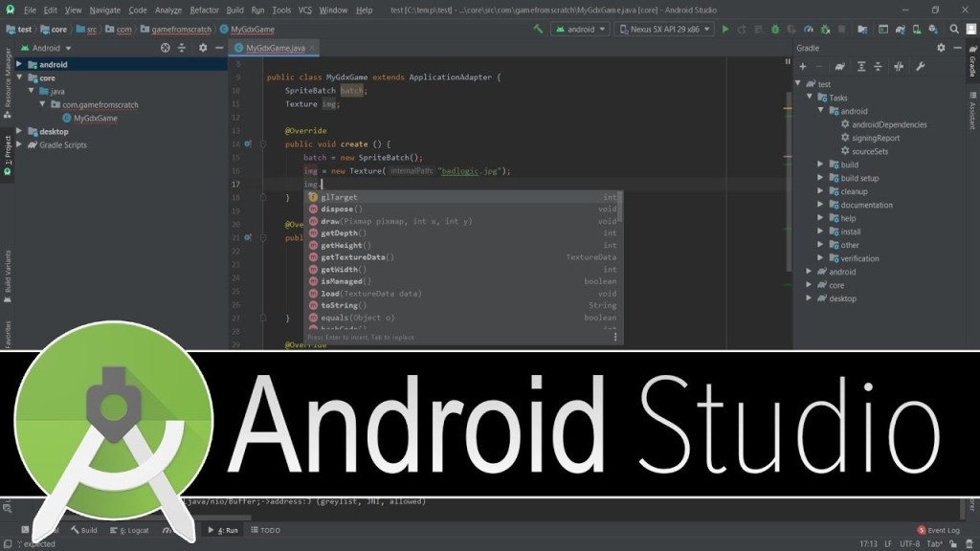
Task: Open Search Everywhere magnifier icon
Action: 954,29
